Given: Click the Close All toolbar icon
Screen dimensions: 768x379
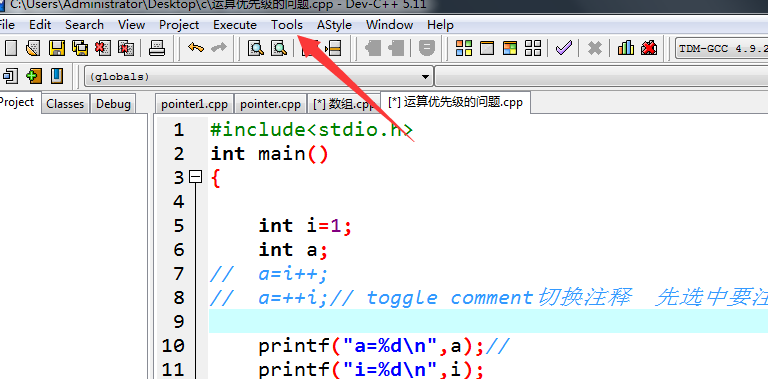Looking at the screenshot, I should pos(126,48).
